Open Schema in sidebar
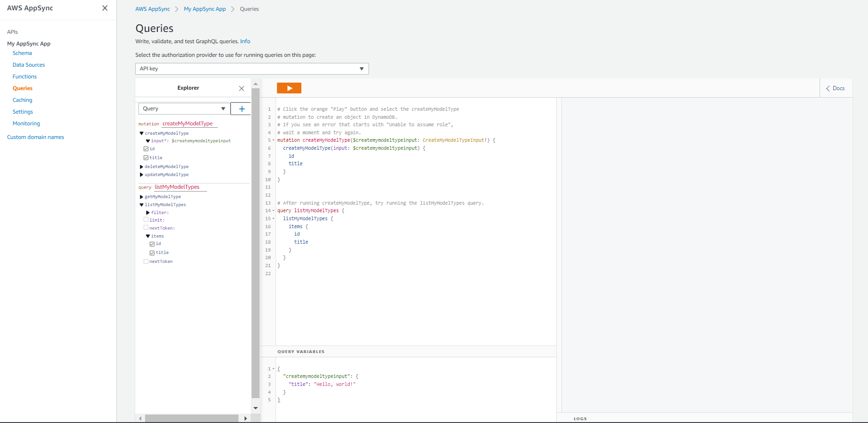Image resolution: width=868 pixels, height=423 pixels. (22, 53)
